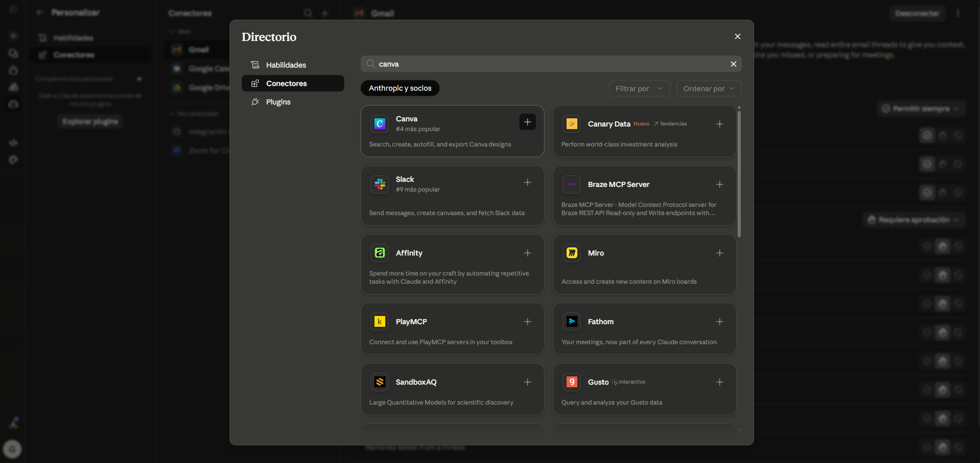The image size is (980, 463).
Task: Add the Canva connector with plus button
Action: click(x=528, y=122)
